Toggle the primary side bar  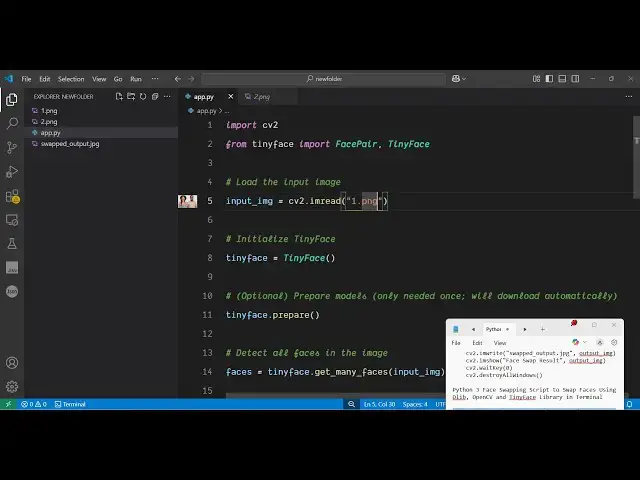549,79
